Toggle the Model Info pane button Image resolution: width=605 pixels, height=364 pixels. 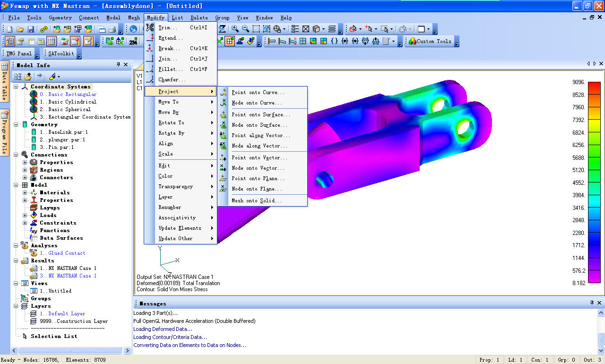[x=10, y=42]
